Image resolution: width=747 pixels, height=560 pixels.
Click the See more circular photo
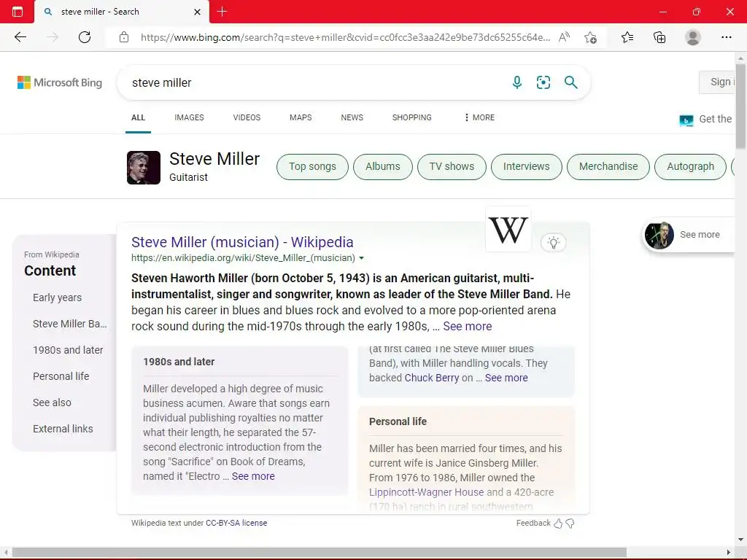point(659,235)
